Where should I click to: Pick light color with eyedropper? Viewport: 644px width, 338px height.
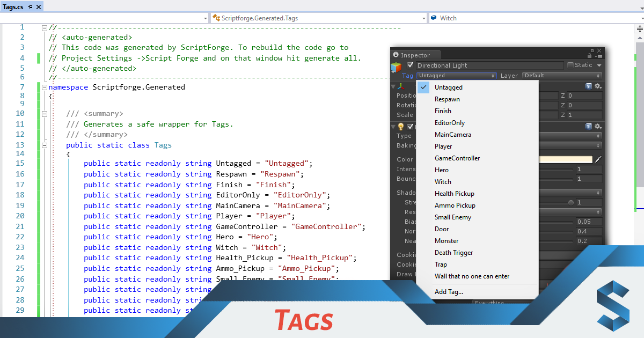[x=598, y=159]
